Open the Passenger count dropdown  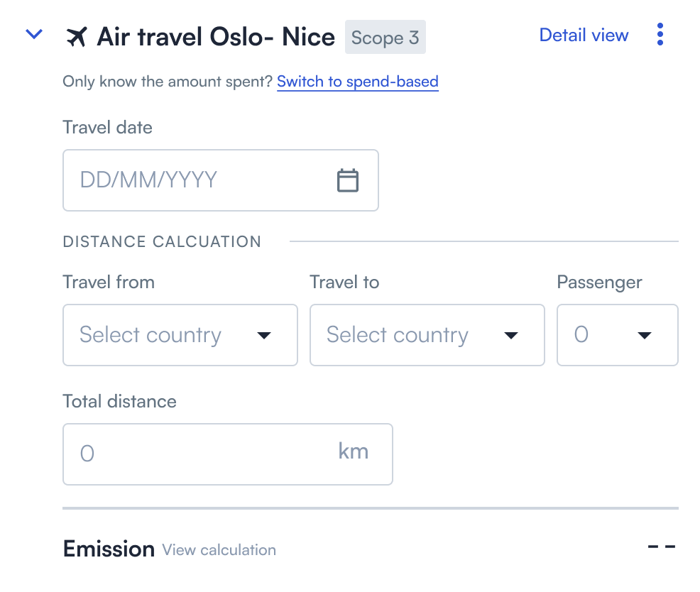pyautogui.click(x=618, y=335)
